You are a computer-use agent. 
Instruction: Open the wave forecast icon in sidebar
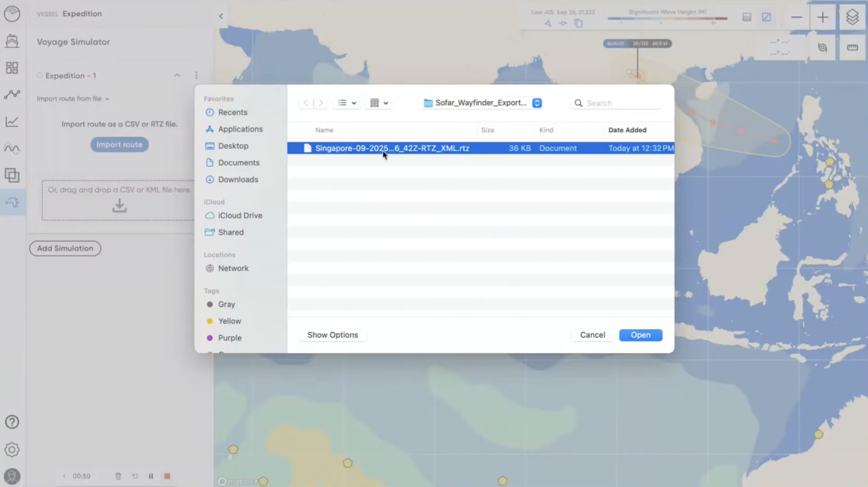tap(12, 148)
